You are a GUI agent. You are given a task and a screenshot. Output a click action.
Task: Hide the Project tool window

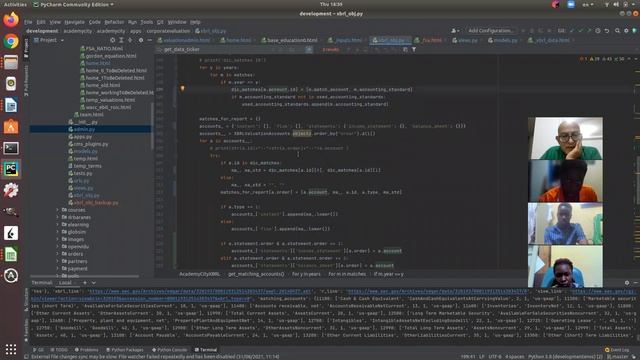[150, 40]
